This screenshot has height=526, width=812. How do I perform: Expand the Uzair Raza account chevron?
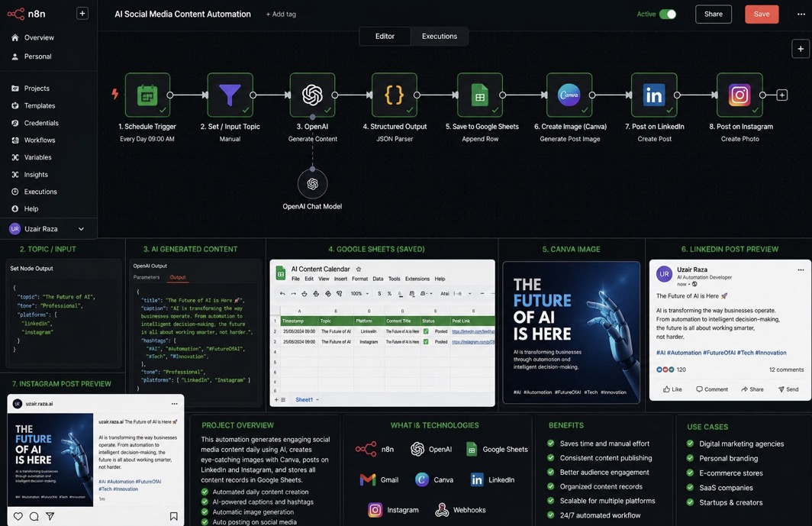point(82,229)
